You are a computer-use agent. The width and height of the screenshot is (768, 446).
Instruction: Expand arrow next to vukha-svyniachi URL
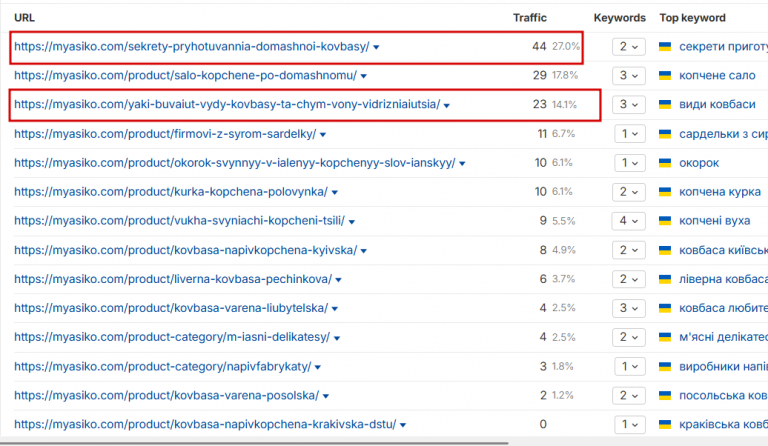[352, 222]
